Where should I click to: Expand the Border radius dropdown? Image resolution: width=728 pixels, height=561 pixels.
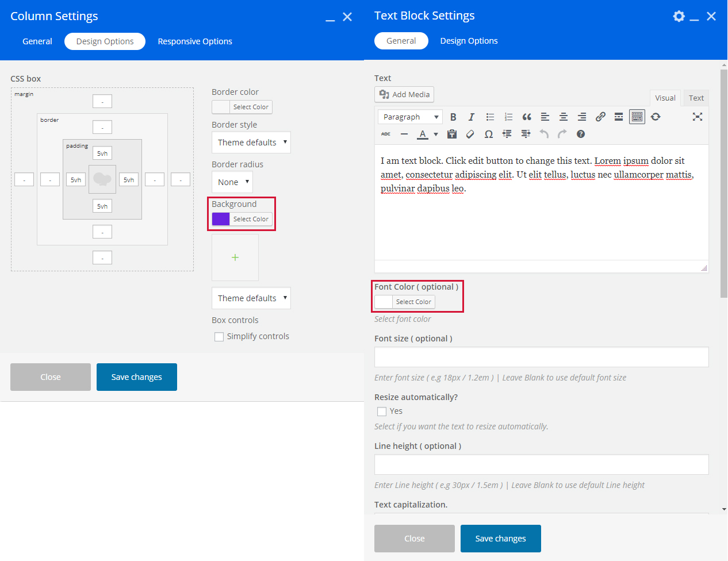coord(232,182)
